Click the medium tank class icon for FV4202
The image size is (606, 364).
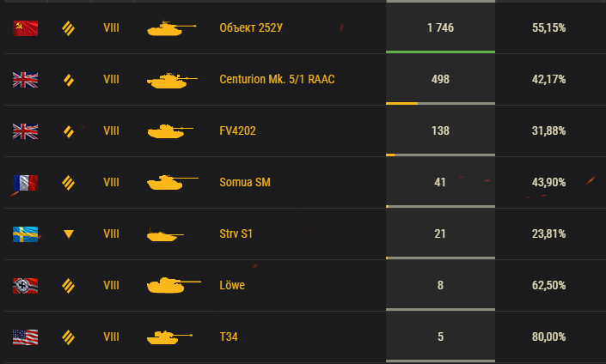tap(69, 131)
